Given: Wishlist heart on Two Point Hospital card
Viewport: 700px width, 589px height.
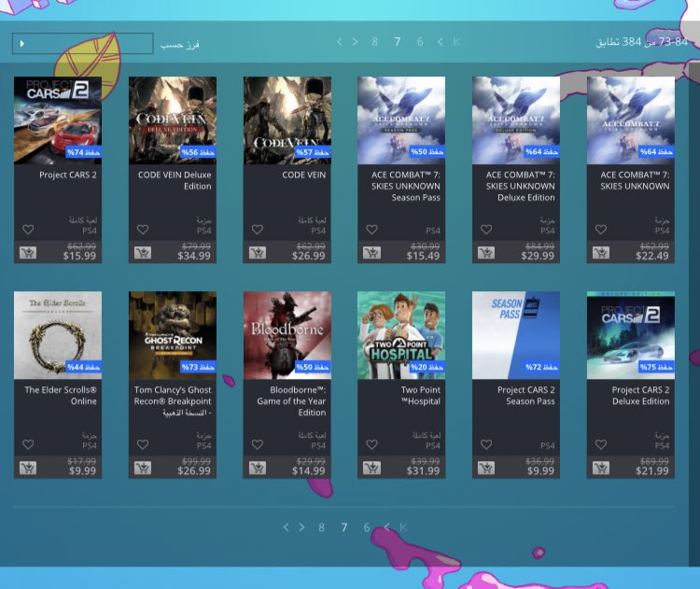Looking at the screenshot, I should tap(371, 444).
